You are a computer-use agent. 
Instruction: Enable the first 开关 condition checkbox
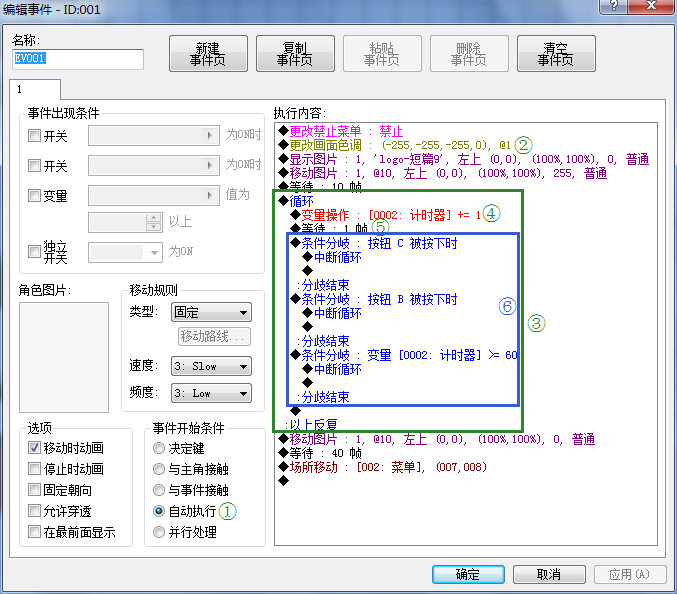35,136
